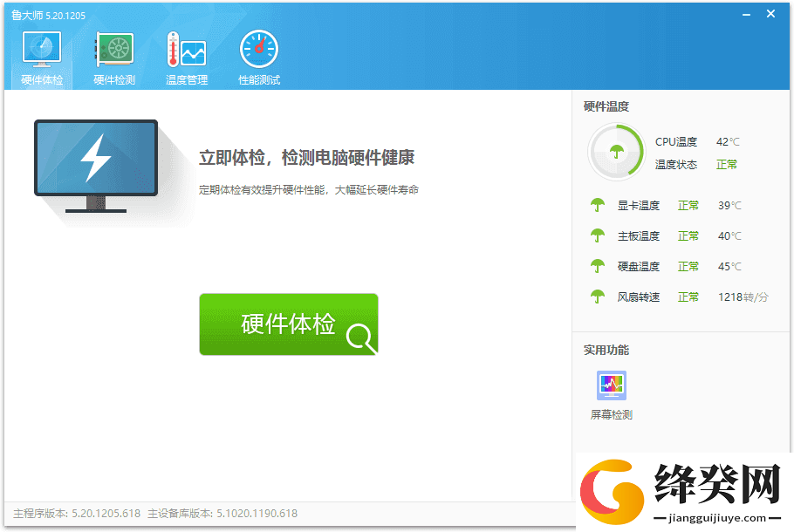Click the umbrella icon beside 显卡温度
Image resolution: width=794 pixels, height=532 pixels.
(x=598, y=205)
